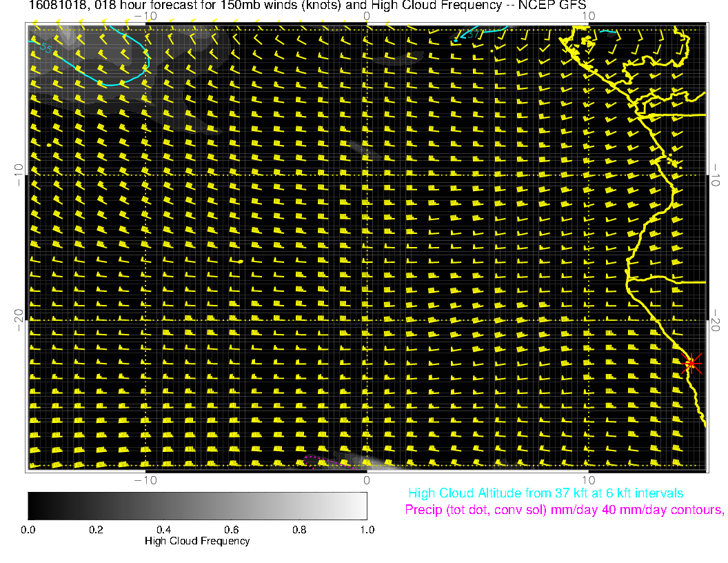
Task: Click the cyan contour label 61
Action: pyautogui.click(x=473, y=34)
